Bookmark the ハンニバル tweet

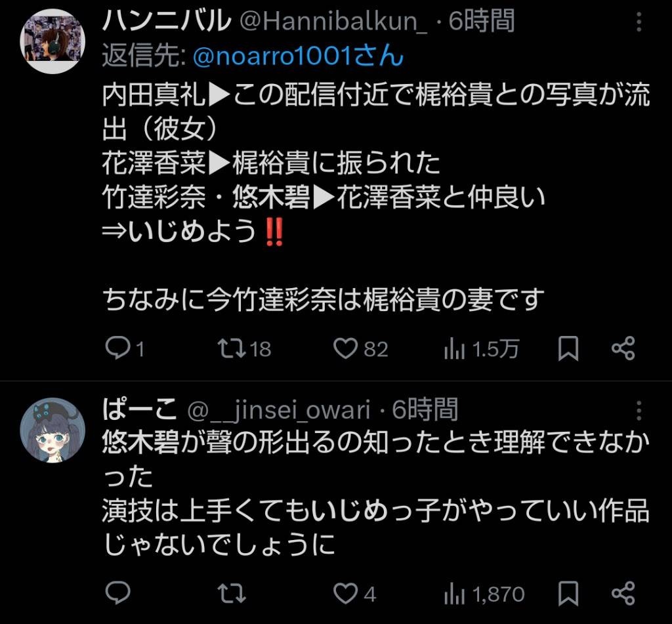point(568,348)
